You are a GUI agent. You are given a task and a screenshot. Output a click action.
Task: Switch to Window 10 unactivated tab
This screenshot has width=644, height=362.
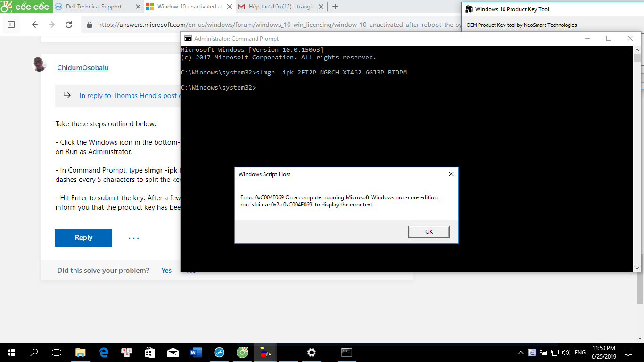coord(190,7)
